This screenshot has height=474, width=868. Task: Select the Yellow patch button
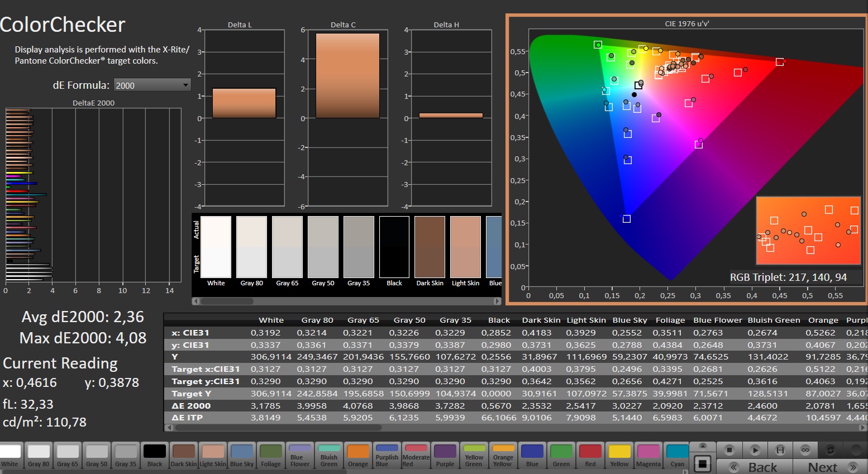(x=619, y=455)
